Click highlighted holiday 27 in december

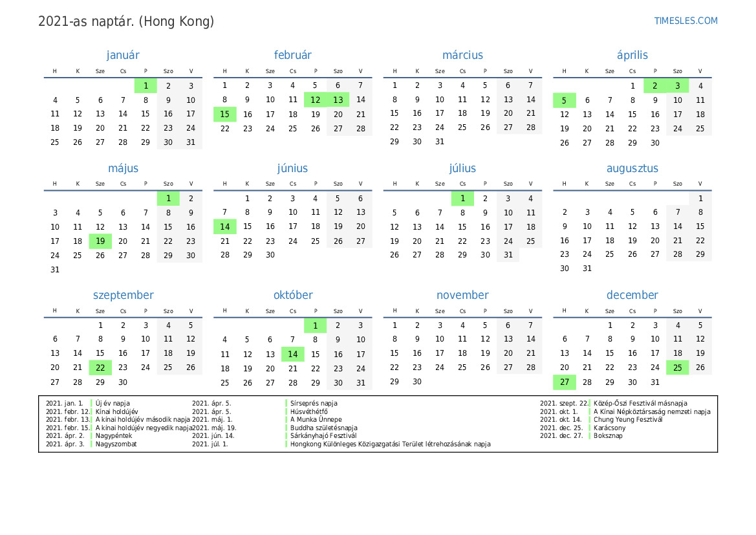tap(564, 382)
